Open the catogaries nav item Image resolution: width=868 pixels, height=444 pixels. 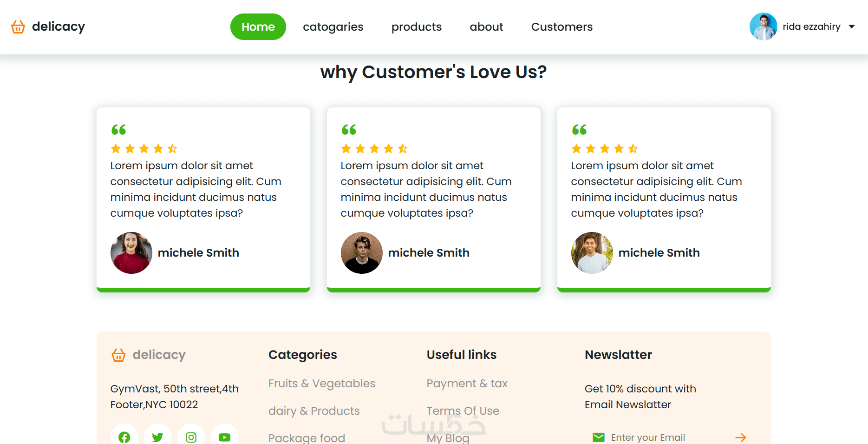[333, 27]
